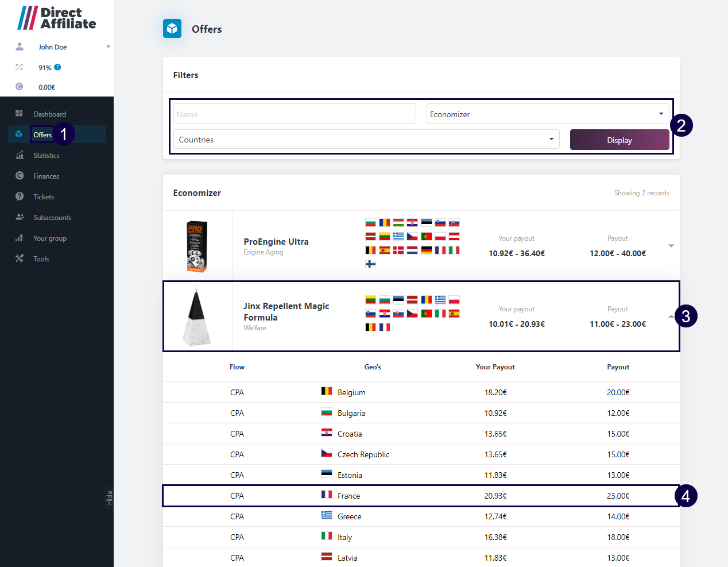Screen dimensions: 728x567
Task: Click the Statistics chart icon
Action: coord(19,155)
